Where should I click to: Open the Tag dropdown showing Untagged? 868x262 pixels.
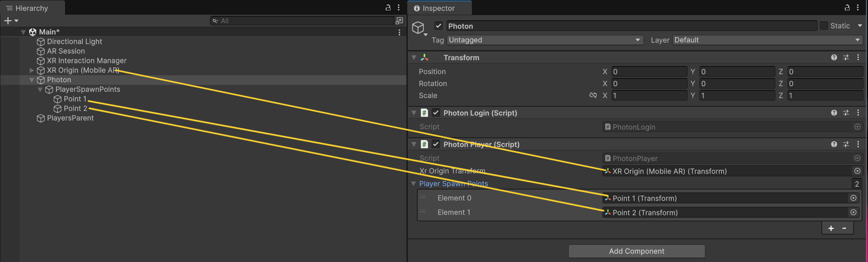click(545, 40)
